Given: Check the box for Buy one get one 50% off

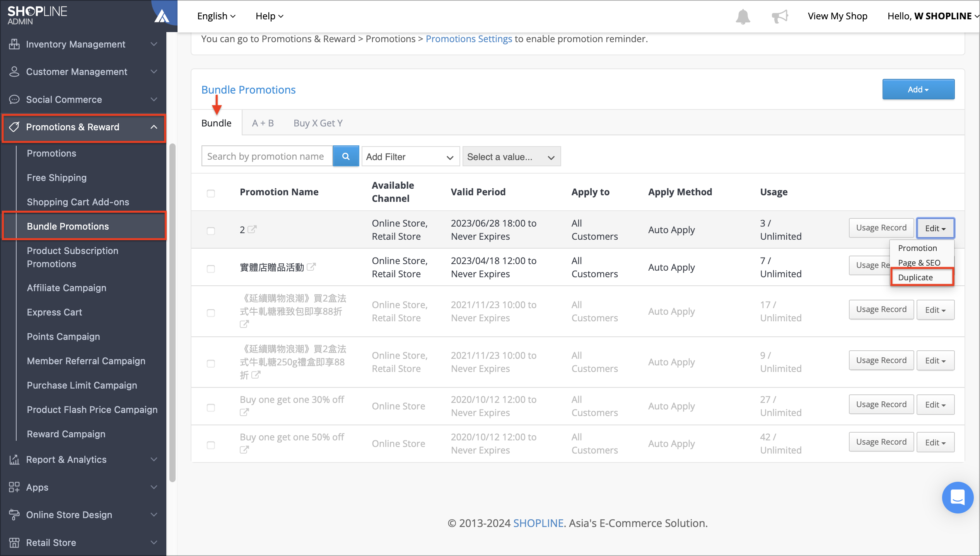Looking at the screenshot, I should tap(211, 445).
